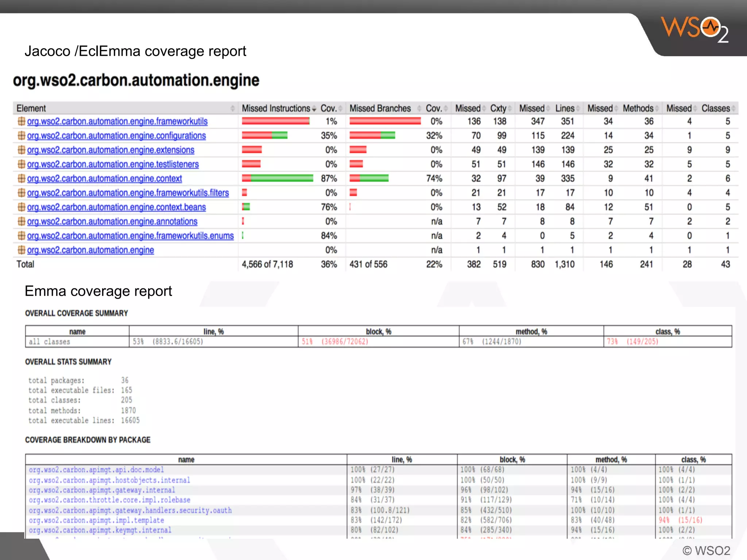Open org.wso2.carbon.throttle.core.impl.rolebase Emma package
747x560 pixels.
109,500
